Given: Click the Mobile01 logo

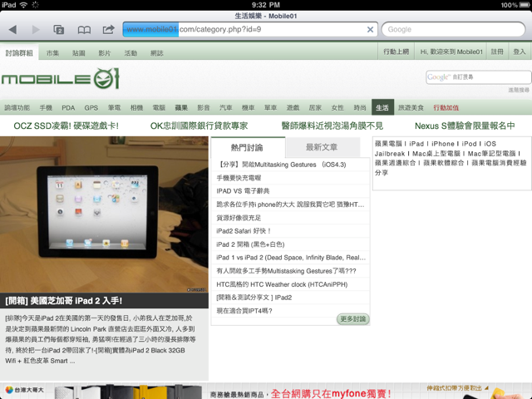Looking at the screenshot, I should click(61, 79).
